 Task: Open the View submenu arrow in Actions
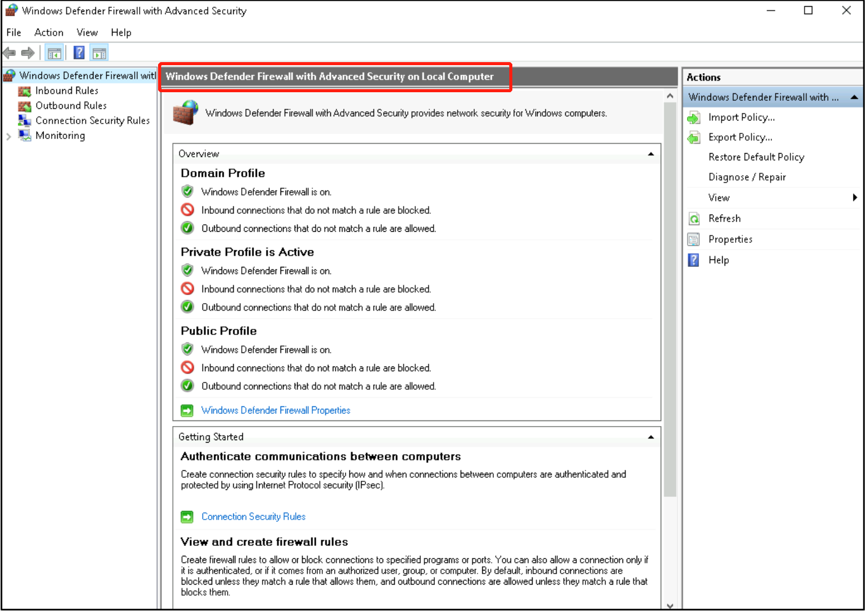point(854,198)
